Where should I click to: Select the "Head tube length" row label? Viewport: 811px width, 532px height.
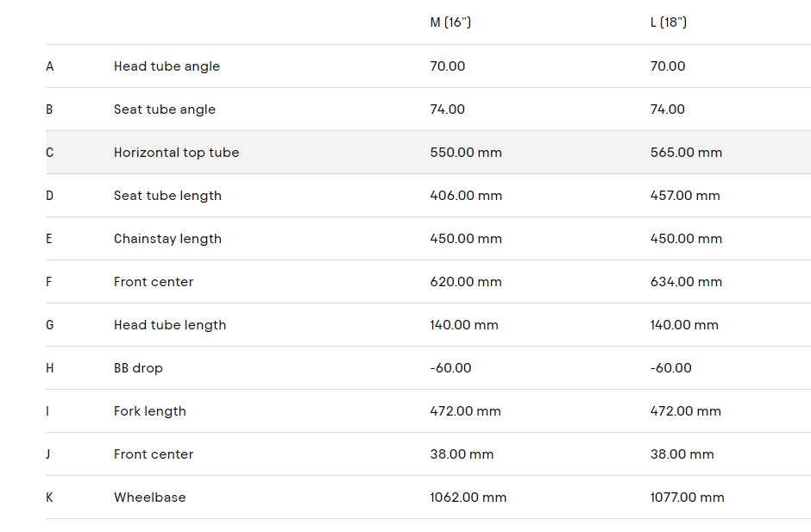pos(170,325)
